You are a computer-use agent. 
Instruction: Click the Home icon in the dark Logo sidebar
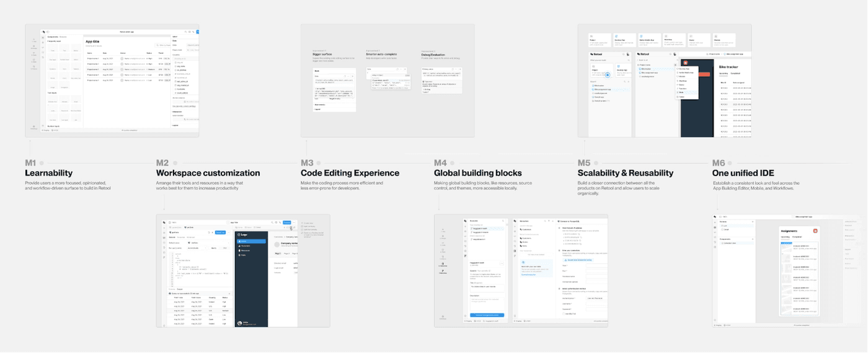click(x=240, y=241)
